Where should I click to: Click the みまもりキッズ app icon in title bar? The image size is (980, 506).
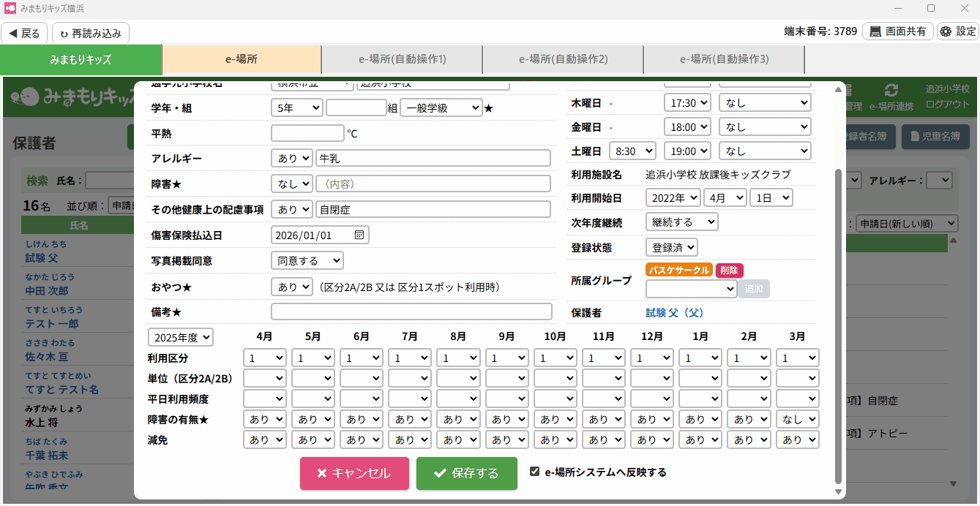pyautogui.click(x=10, y=8)
